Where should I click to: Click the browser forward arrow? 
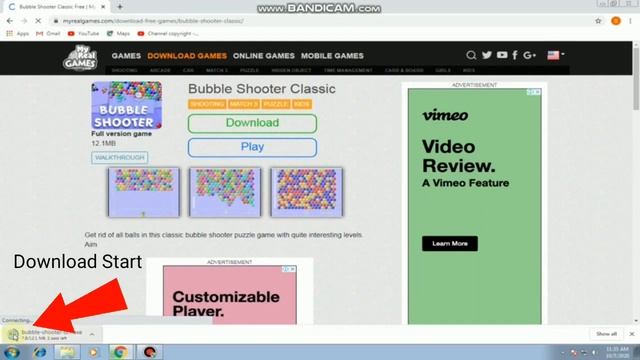point(24,21)
